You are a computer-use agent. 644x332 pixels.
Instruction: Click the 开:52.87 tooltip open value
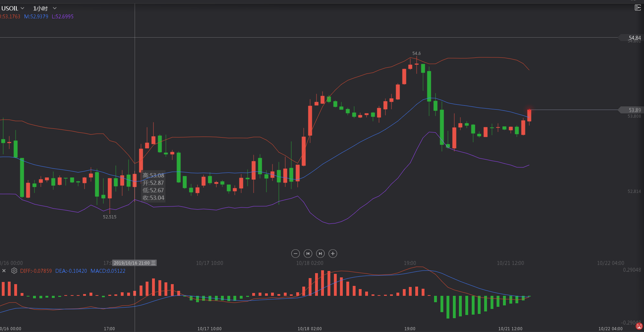(x=153, y=183)
